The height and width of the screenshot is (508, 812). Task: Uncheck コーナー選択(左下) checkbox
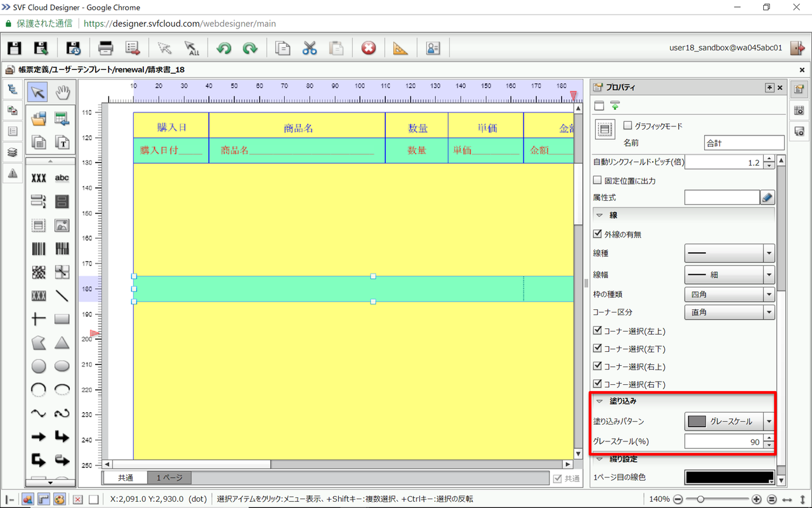[597, 349]
